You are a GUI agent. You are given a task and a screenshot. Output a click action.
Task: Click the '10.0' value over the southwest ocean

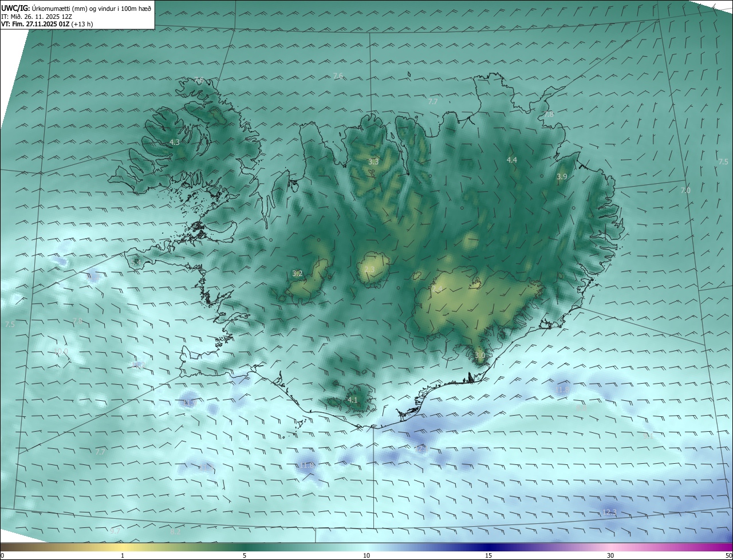pos(61,352)
